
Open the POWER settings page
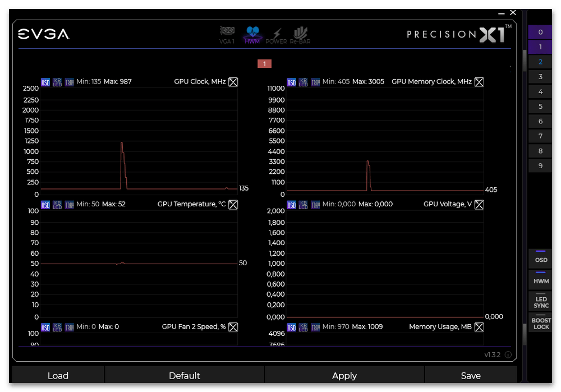click(x=276, y=35)
